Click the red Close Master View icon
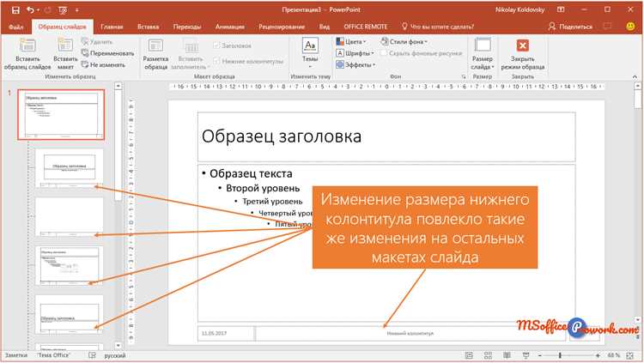This screenshot has width=644, height=363. [522, 46]
